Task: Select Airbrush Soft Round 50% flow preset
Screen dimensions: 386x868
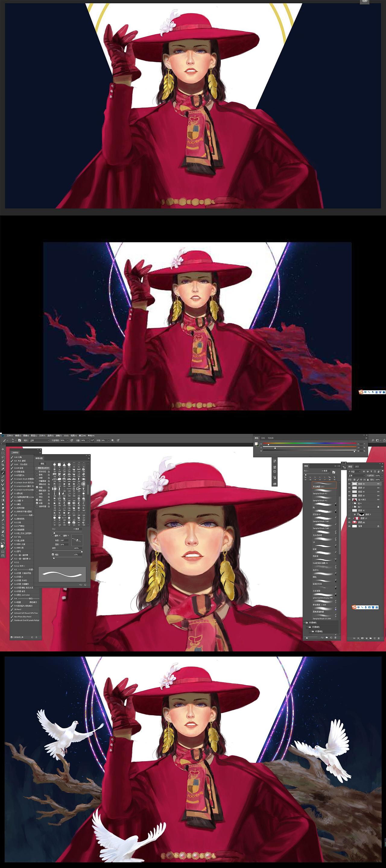Action: click(x=25, y=613)
